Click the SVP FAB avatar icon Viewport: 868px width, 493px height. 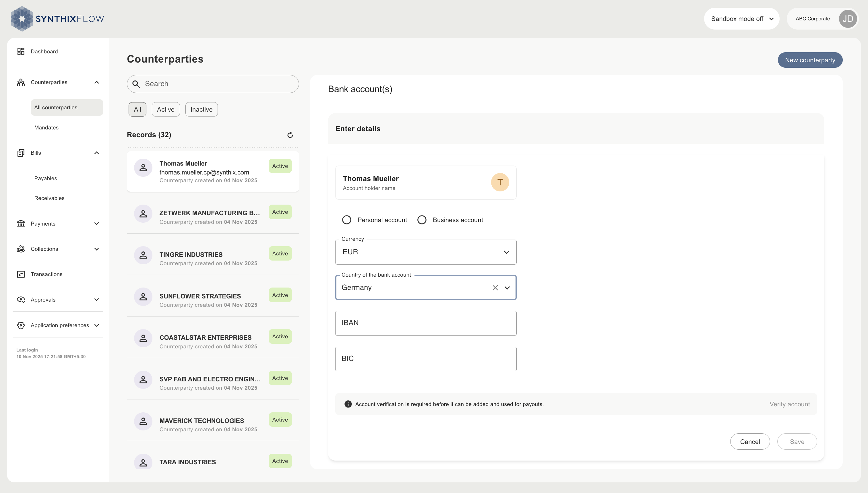pos(143,380)
